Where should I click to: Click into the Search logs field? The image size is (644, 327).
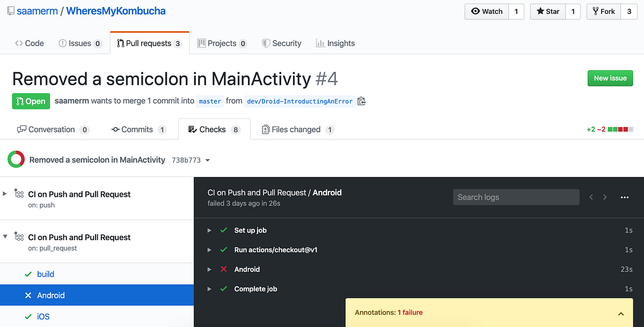[516, 197]
